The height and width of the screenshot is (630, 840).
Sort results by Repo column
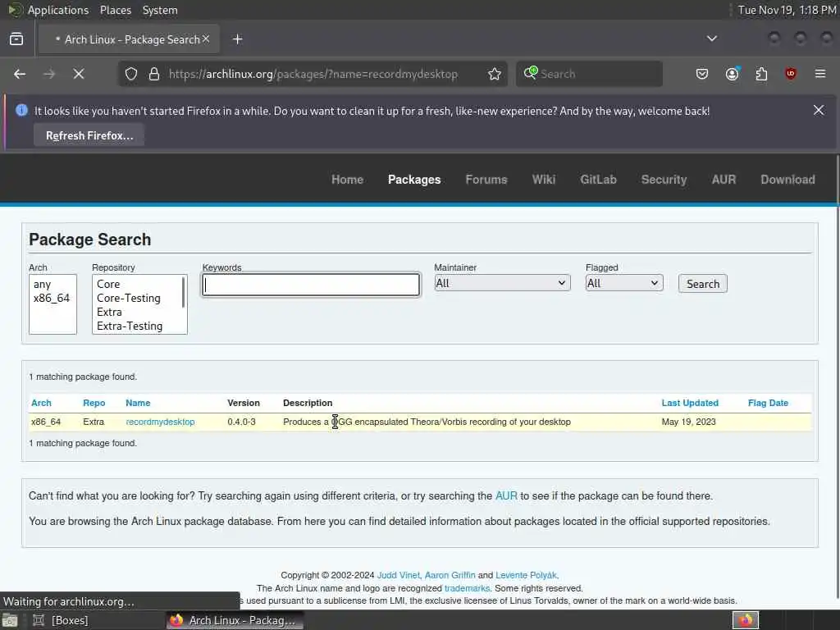click(94, 403)
